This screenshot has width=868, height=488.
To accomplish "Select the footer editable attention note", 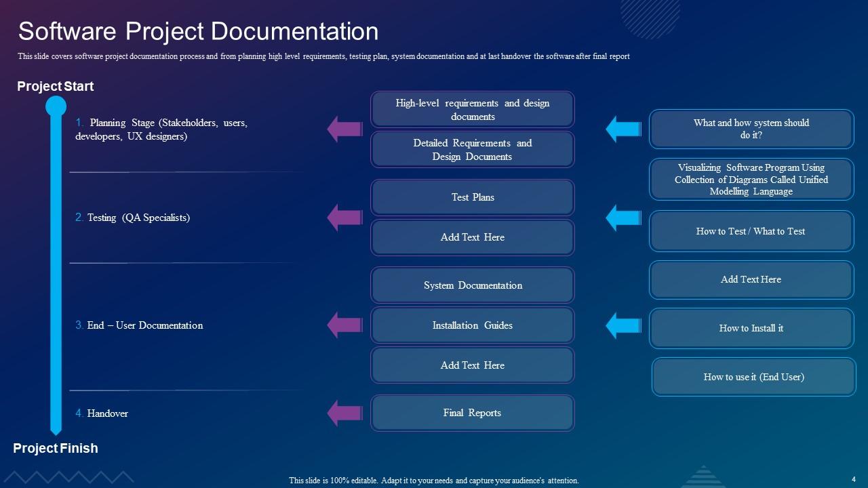I will pos(433,480).
